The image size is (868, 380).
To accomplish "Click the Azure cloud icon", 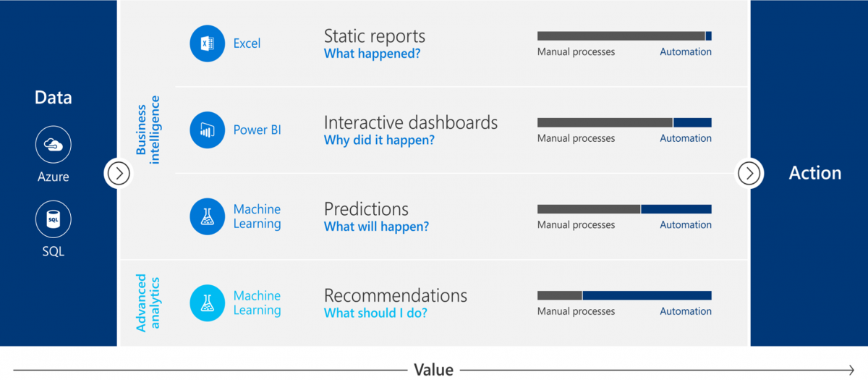I will point(54,145).
